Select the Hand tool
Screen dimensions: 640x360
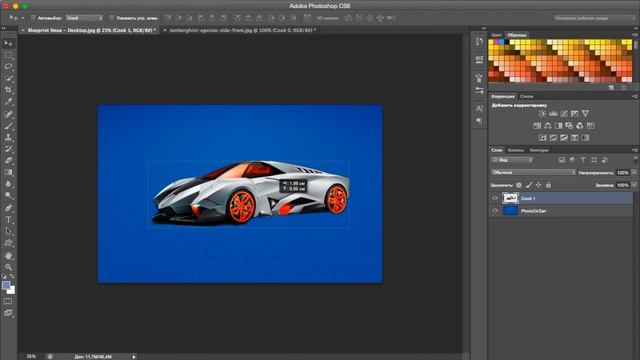pos(8,256)
